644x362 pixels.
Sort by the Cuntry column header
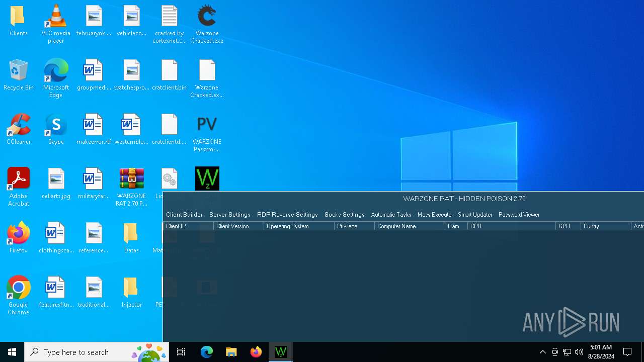pyautogui.click(x=606, y=226)
